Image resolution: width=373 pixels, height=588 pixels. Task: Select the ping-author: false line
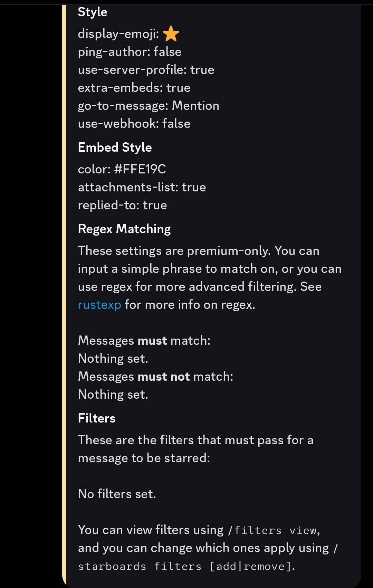click(x=130, y=52)
